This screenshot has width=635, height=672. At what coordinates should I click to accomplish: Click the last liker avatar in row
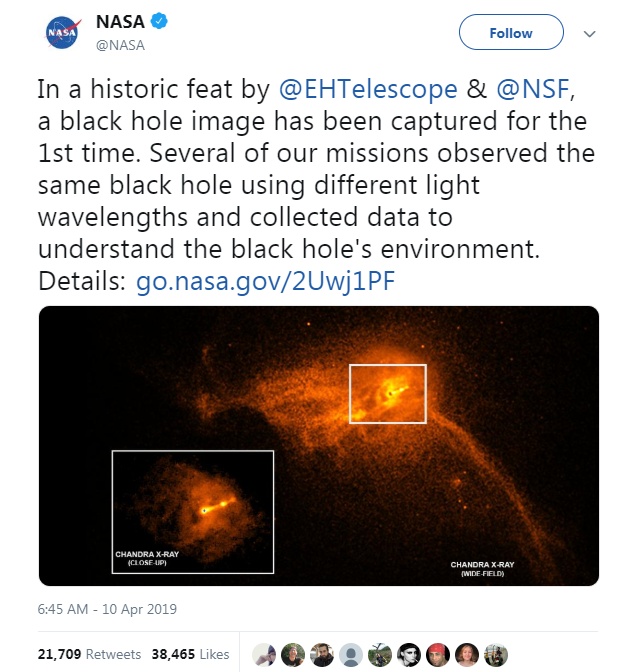click(x=495, y=654)
